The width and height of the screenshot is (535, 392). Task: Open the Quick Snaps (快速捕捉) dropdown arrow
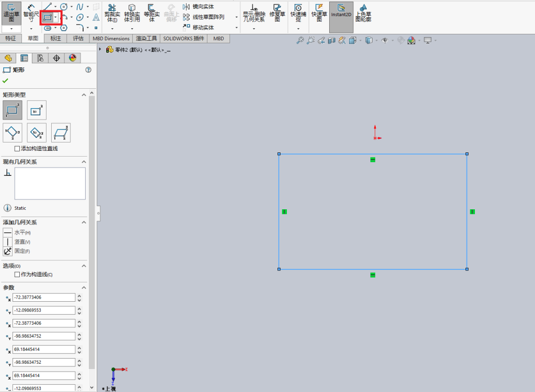coord(298,29)
